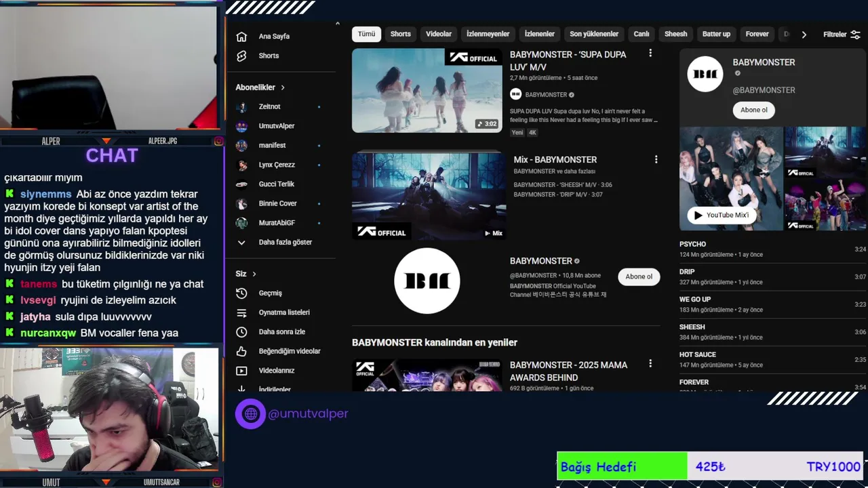Select Son yüklenenler filter chip
Image resolution: width=868 pixels, height=488 pixels.
pyautogui.click(x=594, y=34)
